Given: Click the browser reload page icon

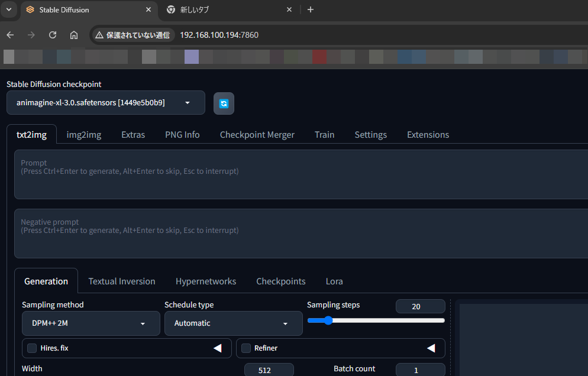Looking at the screenshot, I should click(53, 35).
